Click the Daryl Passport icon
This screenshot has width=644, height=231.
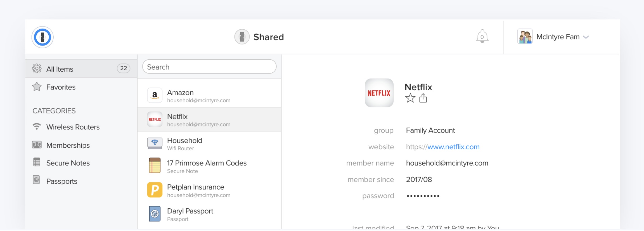click(x=155, y=214)
